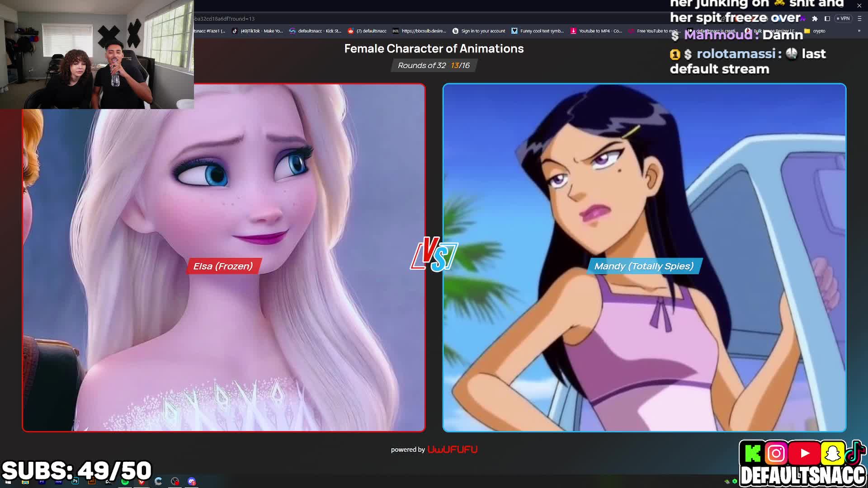This screenshot has width=868, height=488.
Task: Close the browser window with X
Action: 859,5
